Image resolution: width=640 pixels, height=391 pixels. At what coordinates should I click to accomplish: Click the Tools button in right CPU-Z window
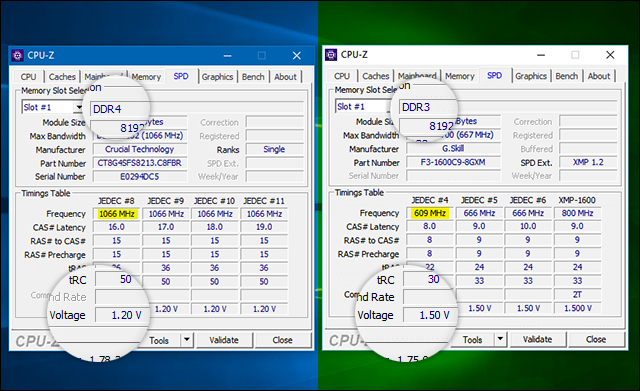[x=472, y=339]
